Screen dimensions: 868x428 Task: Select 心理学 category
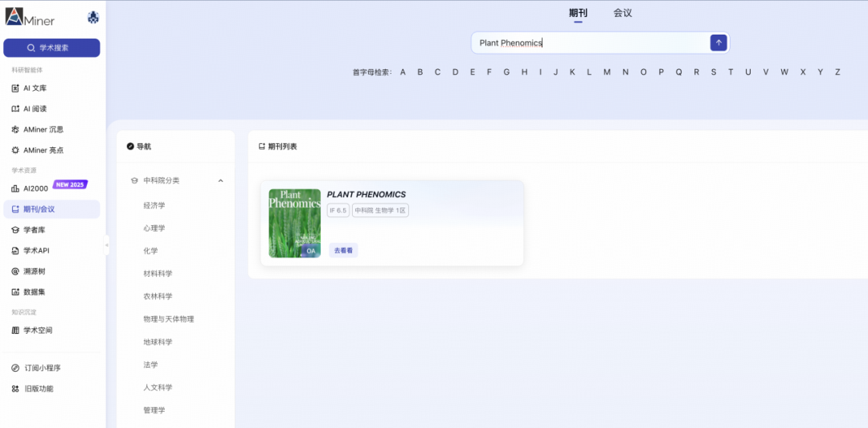click(x=154, y=228)
